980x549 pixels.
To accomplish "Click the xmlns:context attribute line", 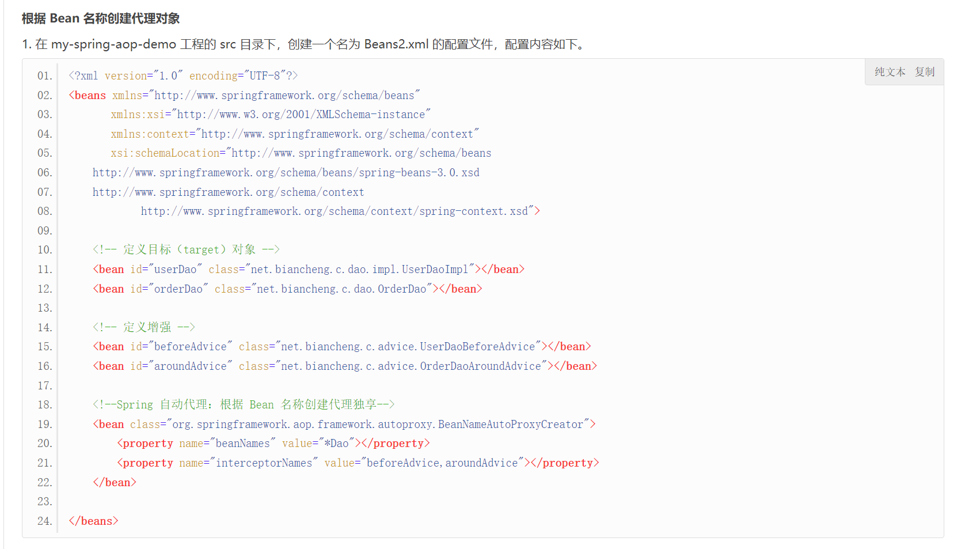I will click(295, 134).
